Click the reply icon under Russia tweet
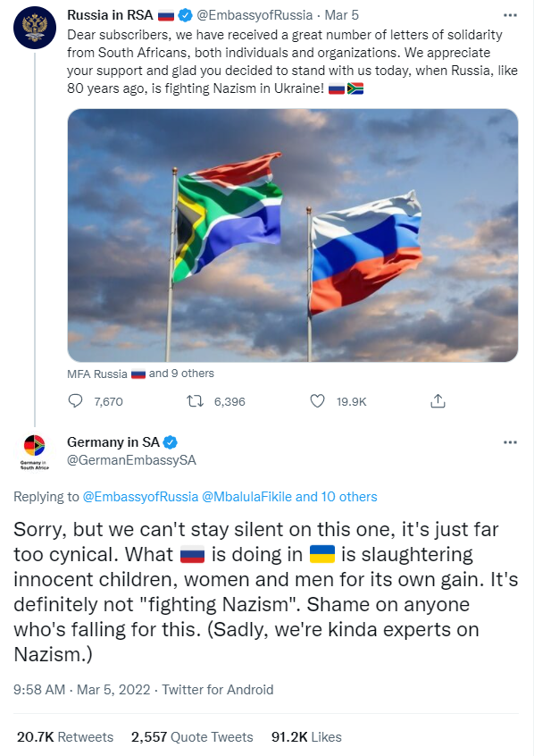The image size is (534, 756). pos(76,400)
